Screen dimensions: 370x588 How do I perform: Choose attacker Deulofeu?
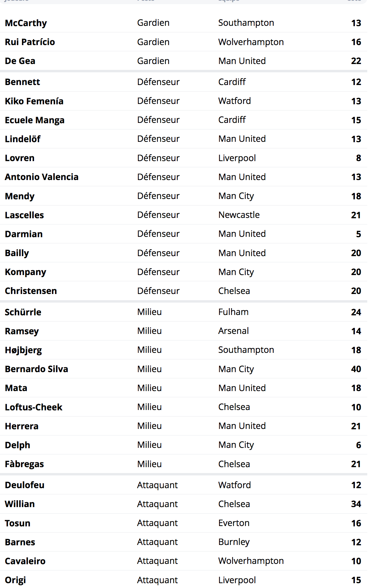pos(184,485)
